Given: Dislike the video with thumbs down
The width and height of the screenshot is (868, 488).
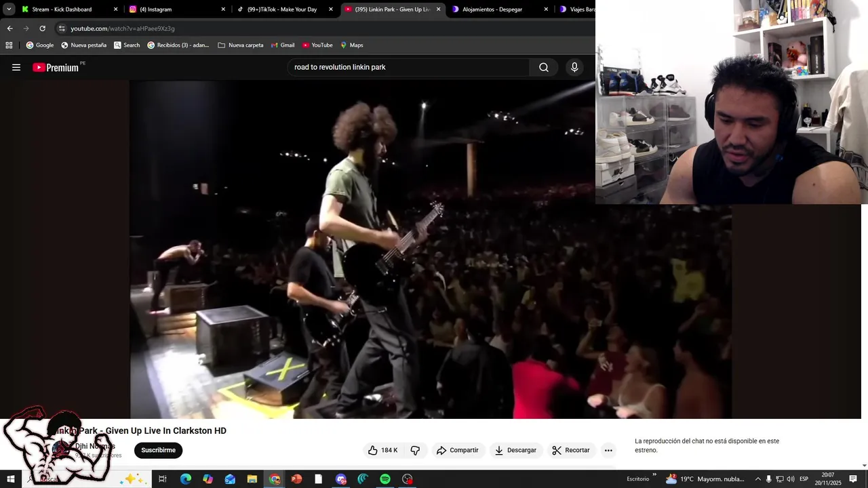Looking at the screenshot, I should point(415,450).
